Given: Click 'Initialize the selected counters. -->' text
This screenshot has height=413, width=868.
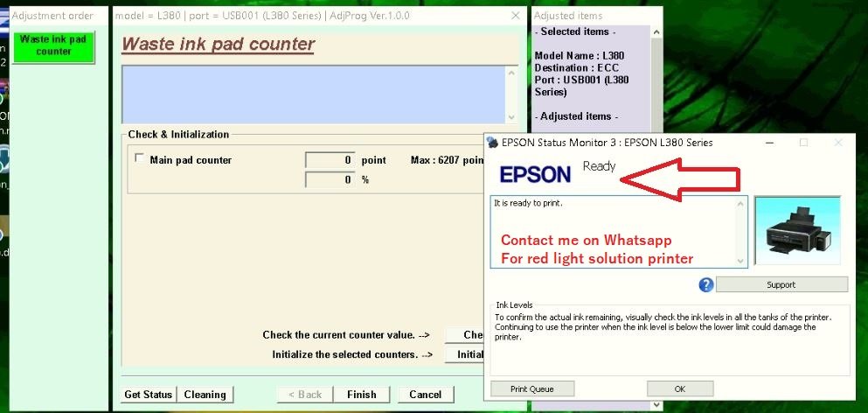Looking at the screenshot, I should pyautogui.click(x=352, y=354).
